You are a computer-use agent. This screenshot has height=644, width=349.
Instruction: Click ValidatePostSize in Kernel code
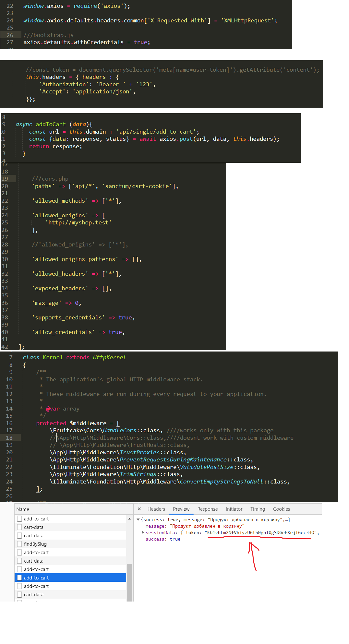click(207, 467)
